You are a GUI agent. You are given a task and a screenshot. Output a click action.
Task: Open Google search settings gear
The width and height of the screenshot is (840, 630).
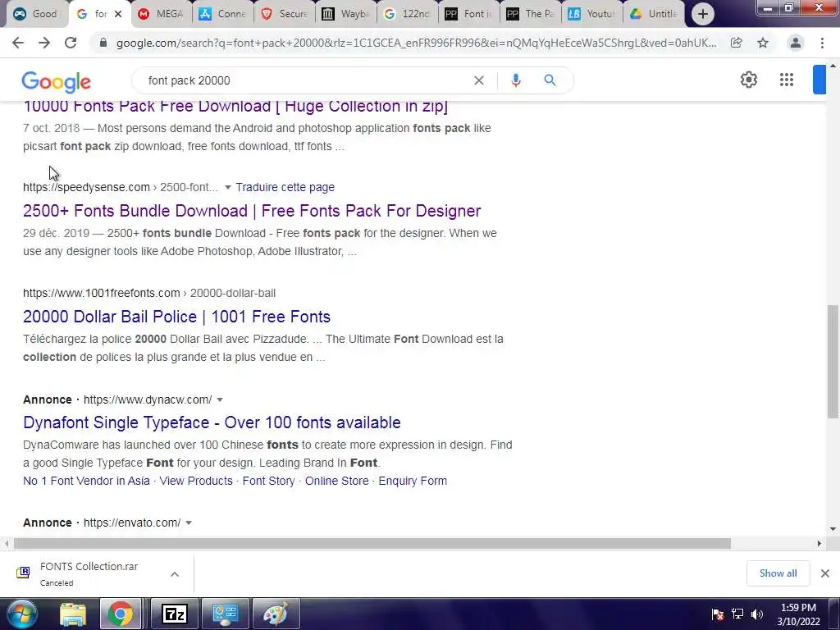pos(748,80)
